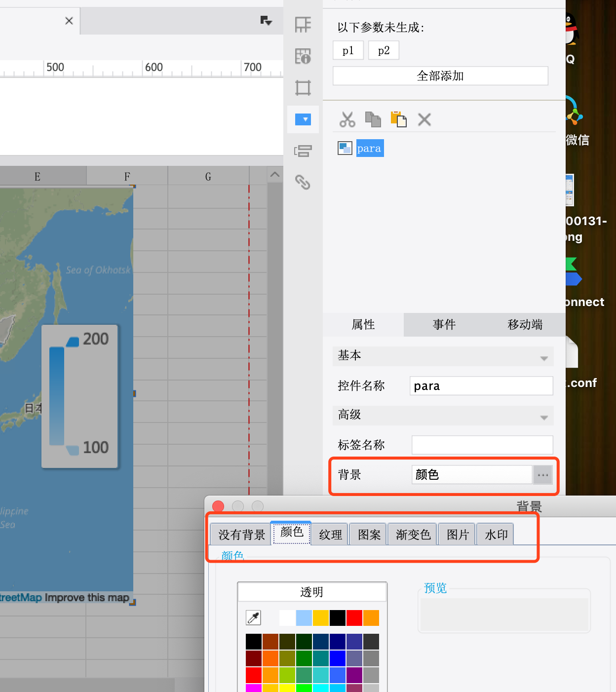The image size is (616, 692).
Task: Select the para widget in list
Action: pyautogui.click(x=369, y=148)
